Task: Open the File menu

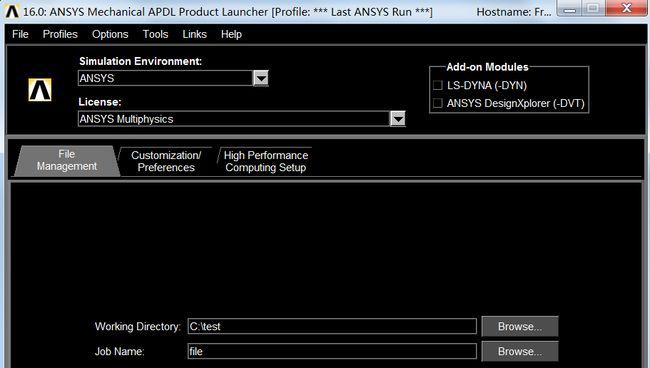Action: (20, 34)
